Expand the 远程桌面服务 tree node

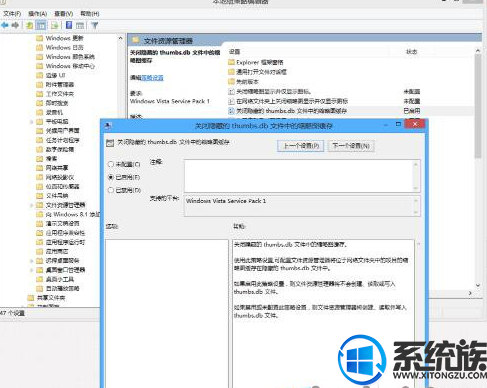pos(32,261)
